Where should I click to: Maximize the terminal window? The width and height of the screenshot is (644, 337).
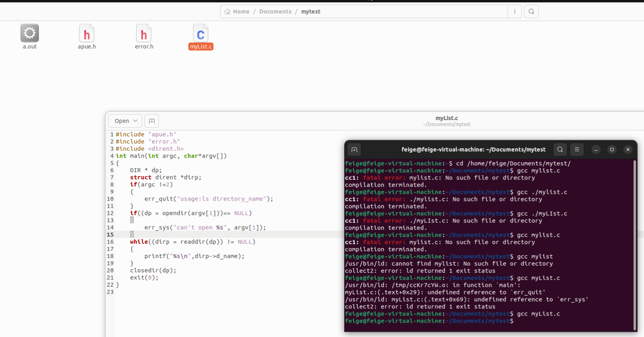pyautogui.click(x=612, y=150)
